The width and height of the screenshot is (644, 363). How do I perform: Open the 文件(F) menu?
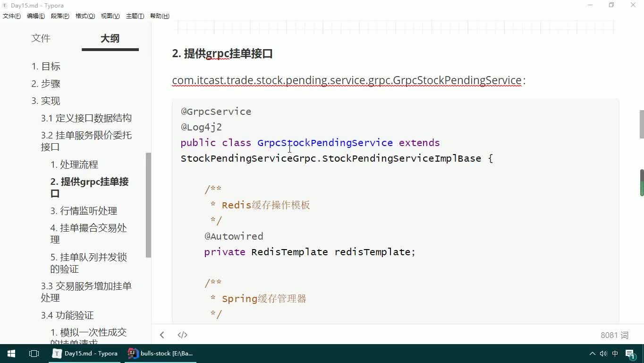pyautogui.click(x=12, y=16)
